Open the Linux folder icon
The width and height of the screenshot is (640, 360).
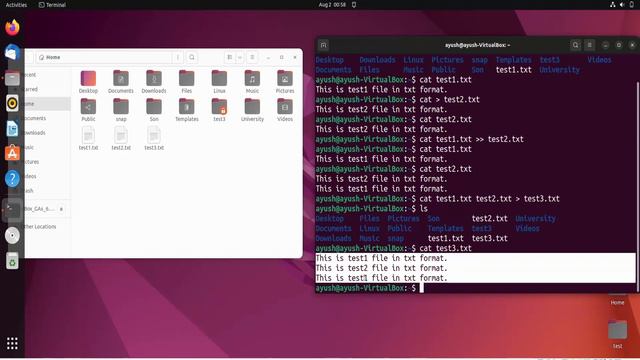[x=219, y=78]
